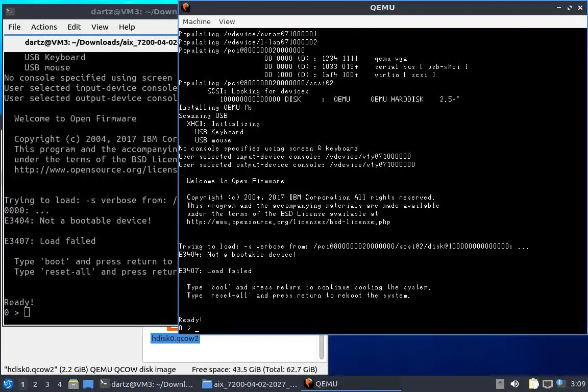Select the hdisk0.qcow2 file in file manager
The width and height of the screenshot is (588, 392).
(x=175, y=338)
